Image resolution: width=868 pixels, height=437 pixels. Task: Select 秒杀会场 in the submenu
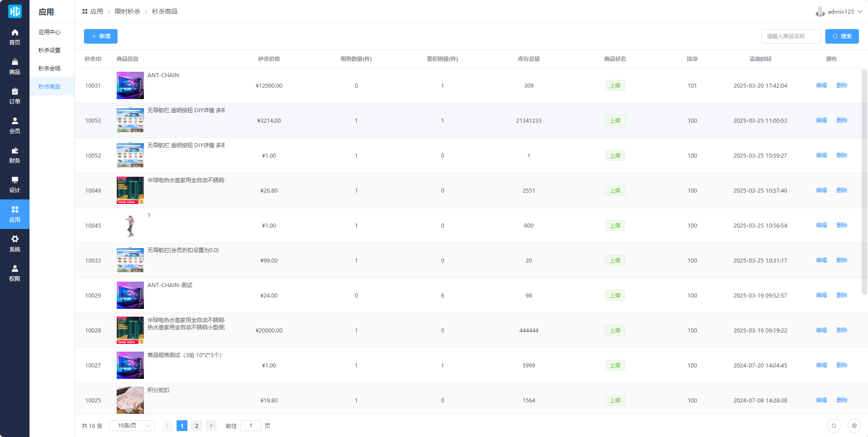(x=49, y=69)
